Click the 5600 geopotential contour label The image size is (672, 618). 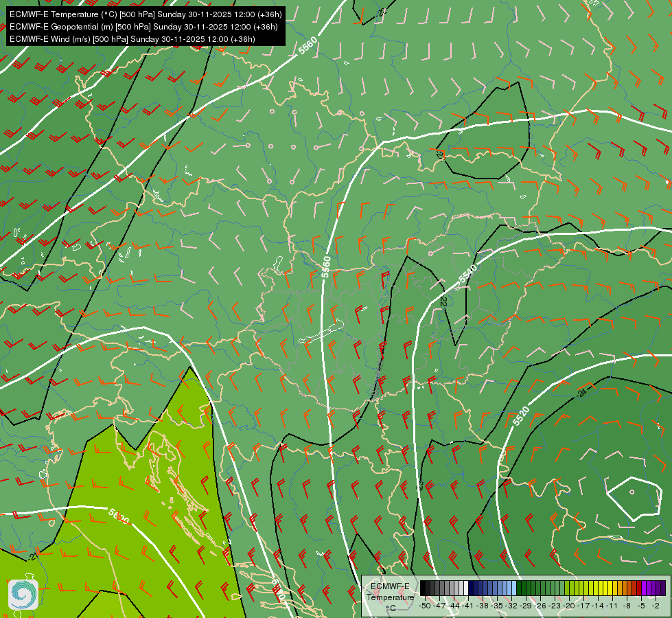[119, 516]
